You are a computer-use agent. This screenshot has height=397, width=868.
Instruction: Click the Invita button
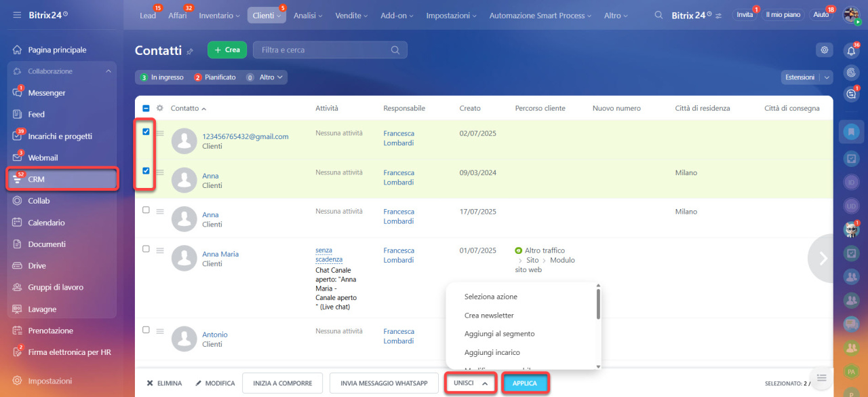[x=745, y=15]
